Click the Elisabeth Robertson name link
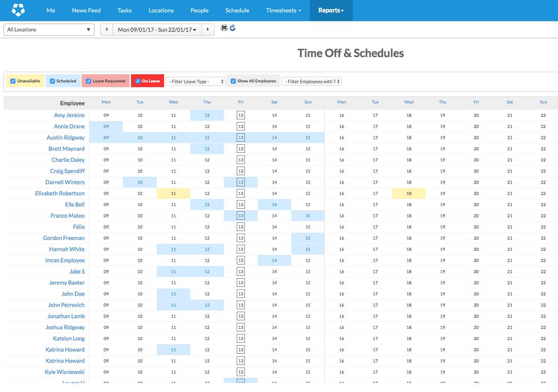Screen dimensions: 558x392 60,194
